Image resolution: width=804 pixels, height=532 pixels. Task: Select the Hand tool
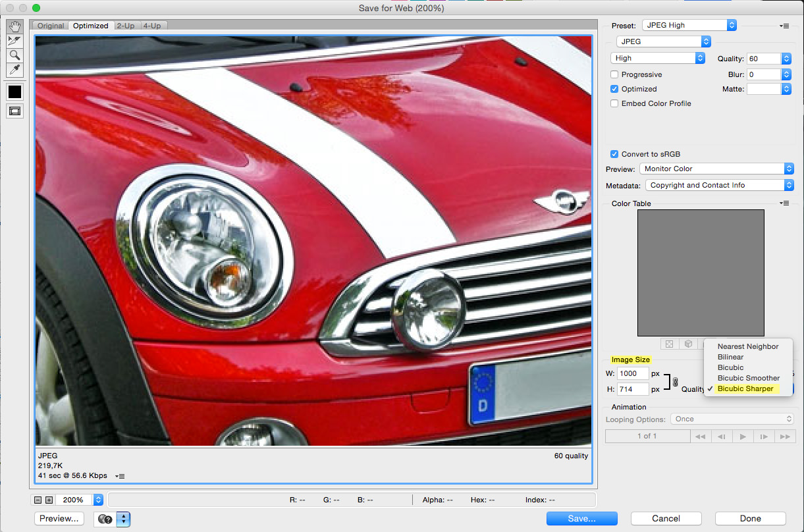[x=14, y=26]
